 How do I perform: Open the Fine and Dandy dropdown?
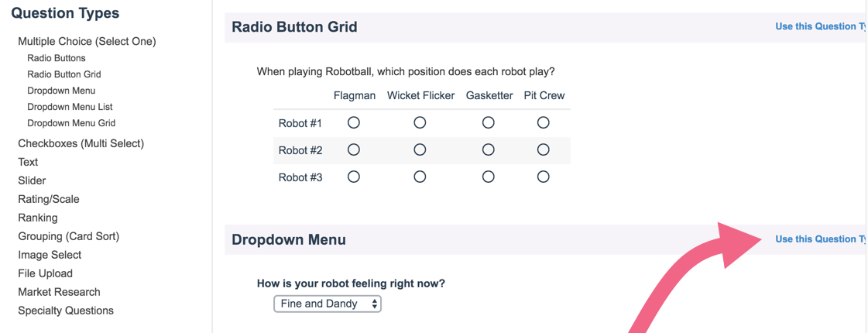click(328, 304)
